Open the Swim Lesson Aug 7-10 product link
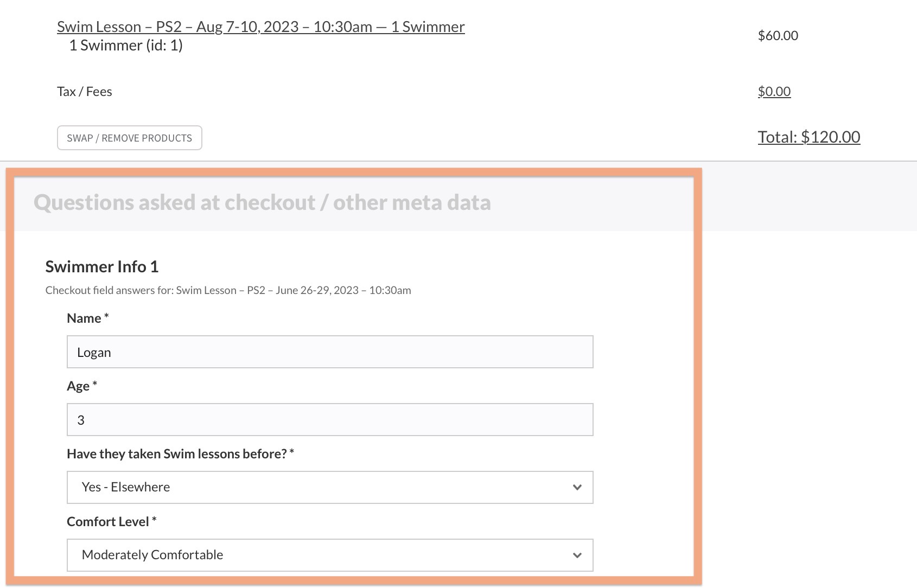 [260, 27]
